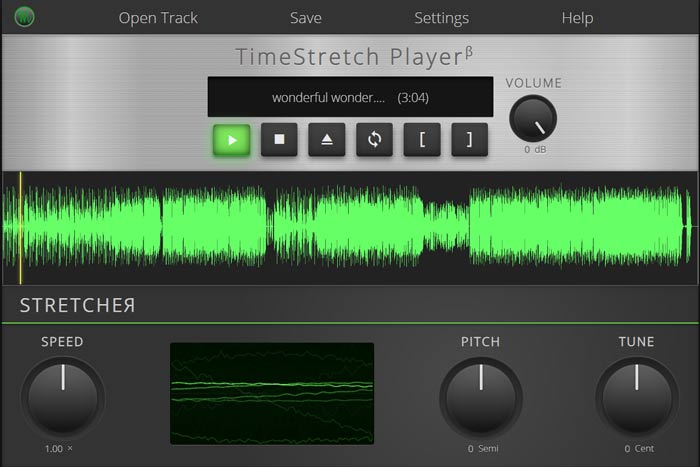
Task: Click the 1.00 × speed value
Action: (x=59, y=449)
